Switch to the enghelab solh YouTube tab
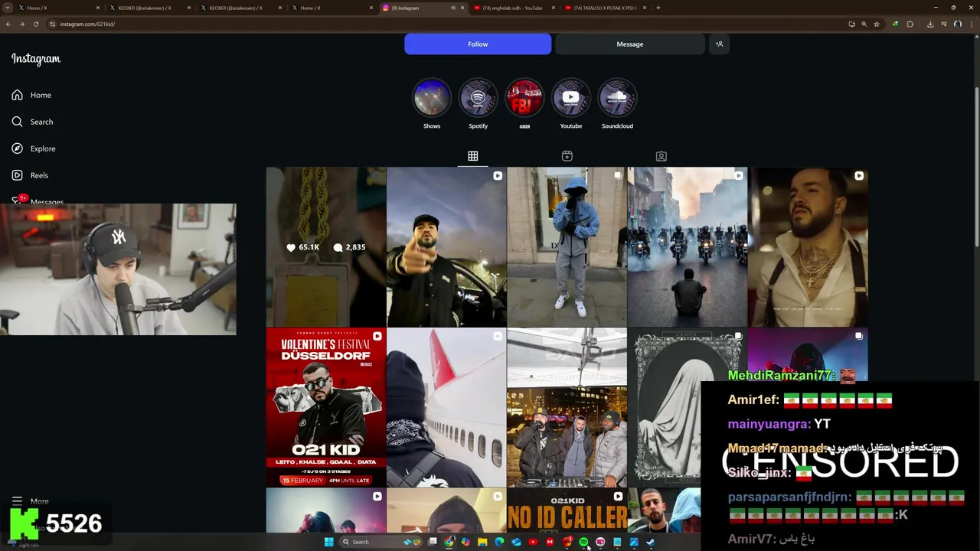 coord(513,8)
